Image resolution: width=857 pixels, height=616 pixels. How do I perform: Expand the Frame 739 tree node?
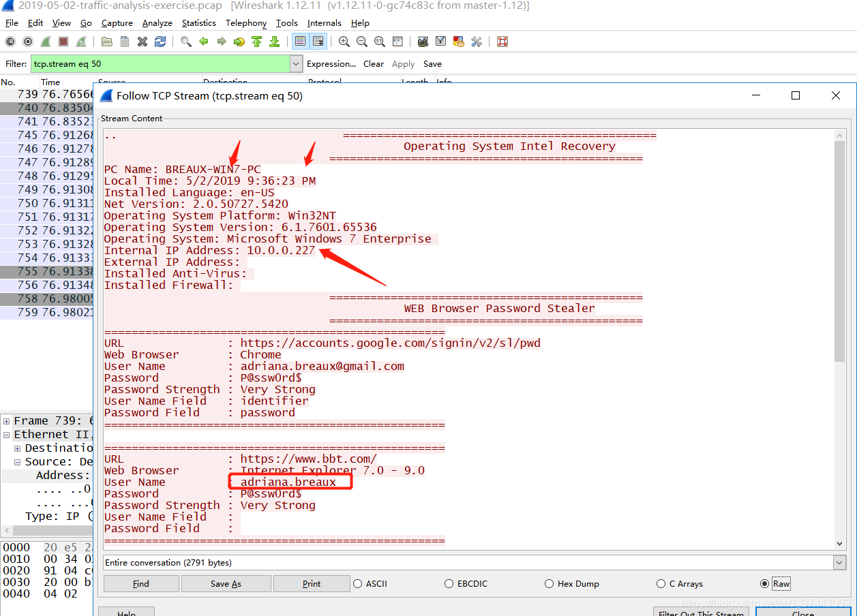click(x=6, y=421)
